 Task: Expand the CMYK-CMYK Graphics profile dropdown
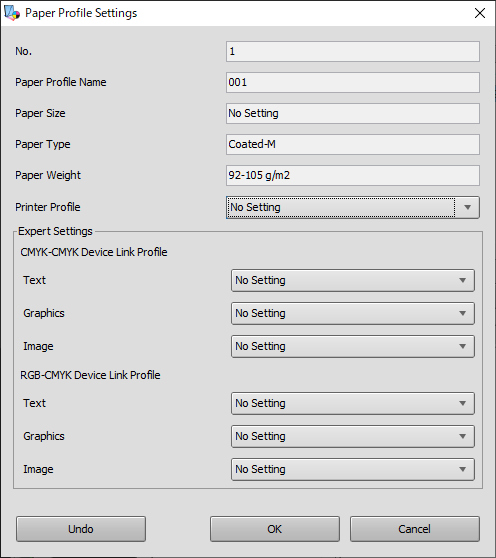[353, 313]
